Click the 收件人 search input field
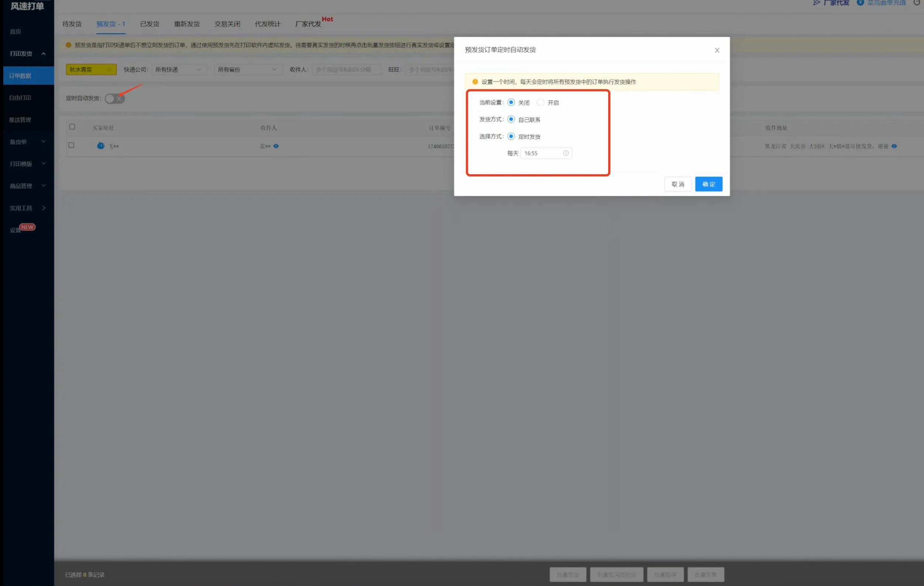The width and height of the screenshot is (924, 586). pyautogui.click(x=346, y=69)
